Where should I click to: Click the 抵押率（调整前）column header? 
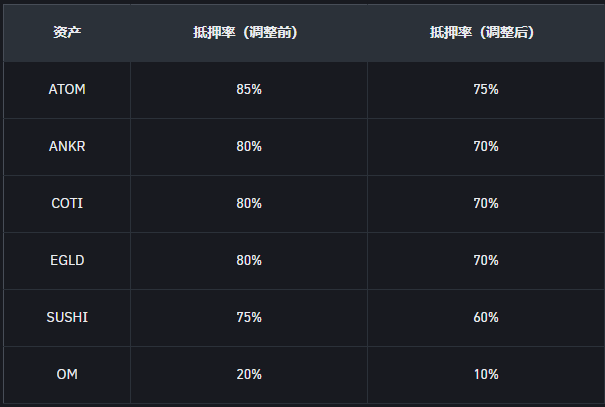[248, 32]
